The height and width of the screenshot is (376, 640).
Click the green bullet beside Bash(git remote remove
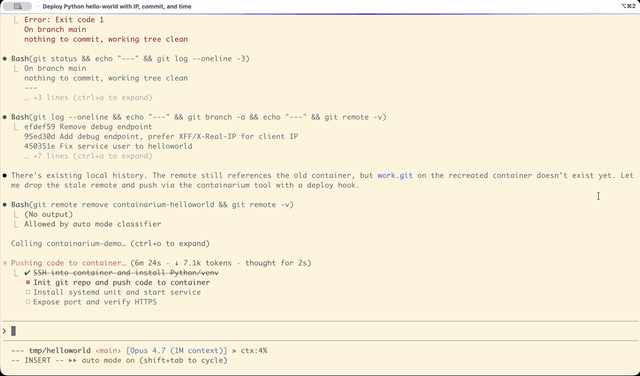[x=5, y=205]
